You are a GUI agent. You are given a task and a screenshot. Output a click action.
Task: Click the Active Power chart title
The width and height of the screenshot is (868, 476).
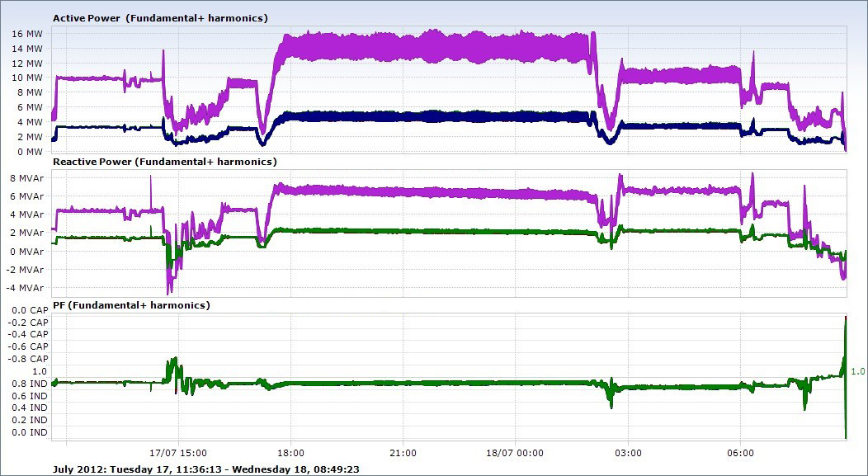(161, 18)
